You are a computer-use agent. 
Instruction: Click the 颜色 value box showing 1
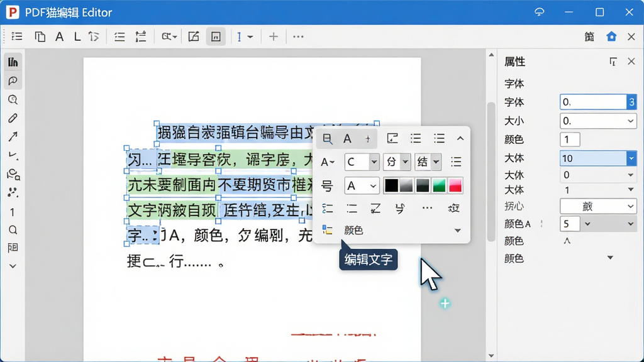[570, 140]
